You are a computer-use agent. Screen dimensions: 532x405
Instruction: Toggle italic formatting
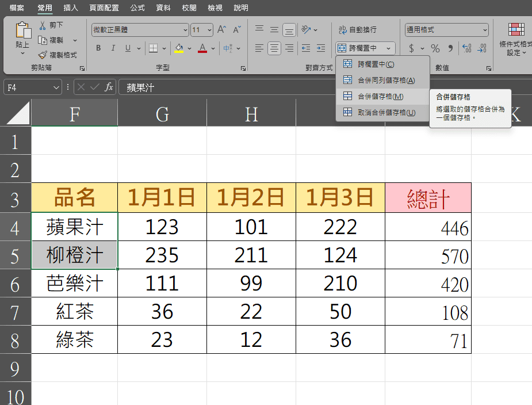(113, 48)
